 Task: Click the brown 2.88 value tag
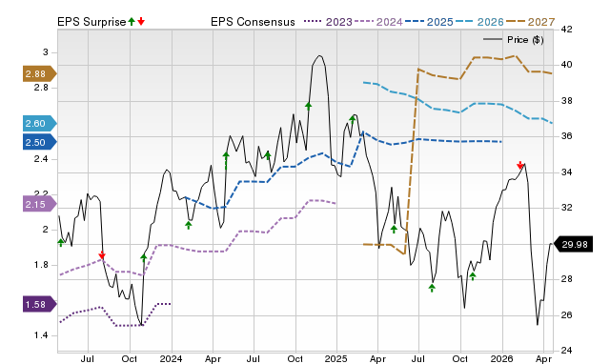(x=40, y=74)
